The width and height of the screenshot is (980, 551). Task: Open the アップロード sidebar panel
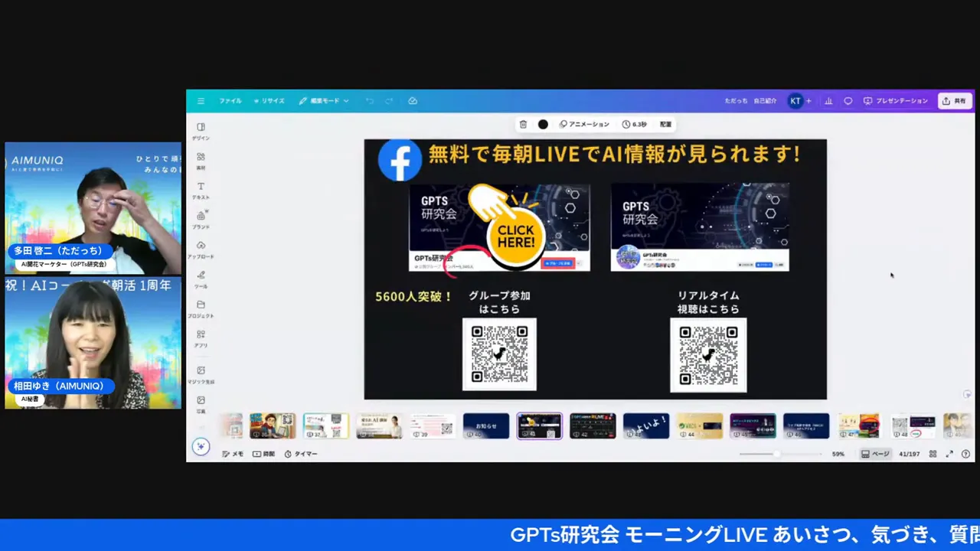(x=201, y=250)
